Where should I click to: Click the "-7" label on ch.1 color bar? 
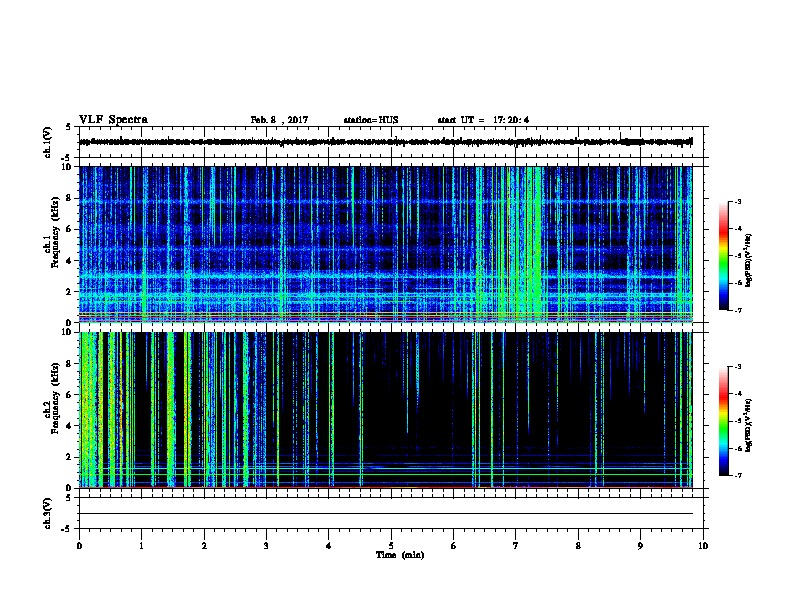click(737, 310)
